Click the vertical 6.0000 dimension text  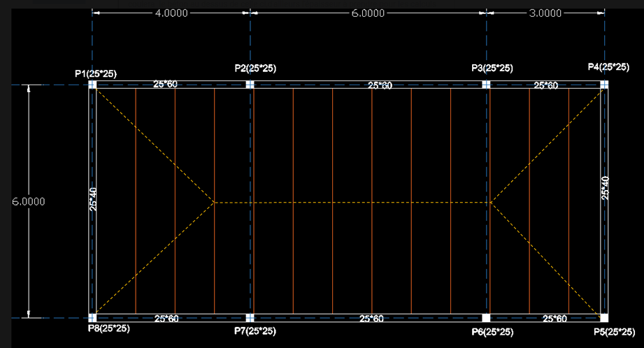click(29, 201)
